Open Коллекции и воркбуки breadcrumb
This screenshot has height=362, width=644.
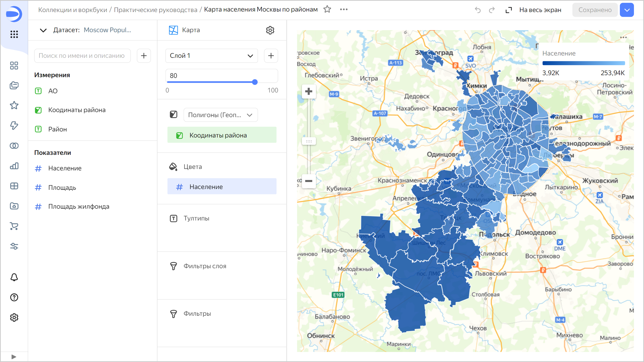point(72,10)
